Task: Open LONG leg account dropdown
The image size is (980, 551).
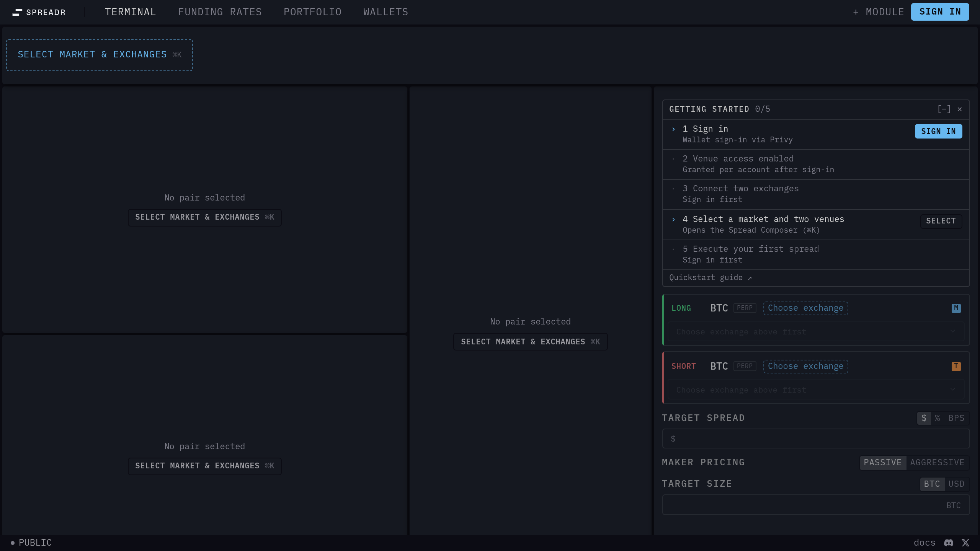Action: coord(816,332)
